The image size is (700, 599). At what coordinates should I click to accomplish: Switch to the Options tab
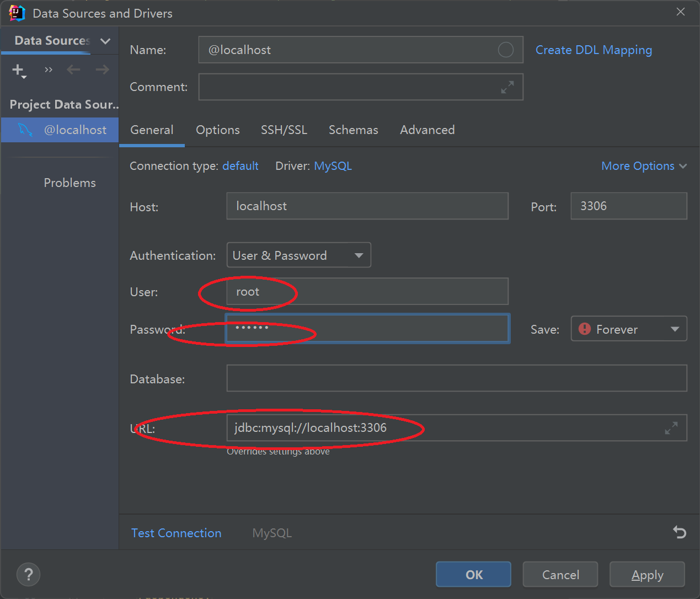pyautogui.click(x=218, y=130)
